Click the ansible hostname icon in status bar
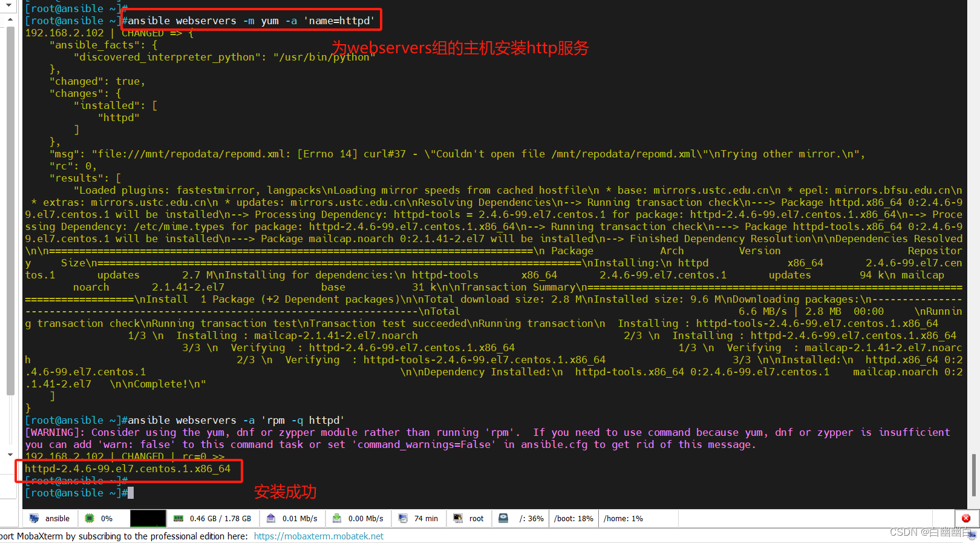Screen dimensions: 980x543 (x=34, y=518)
